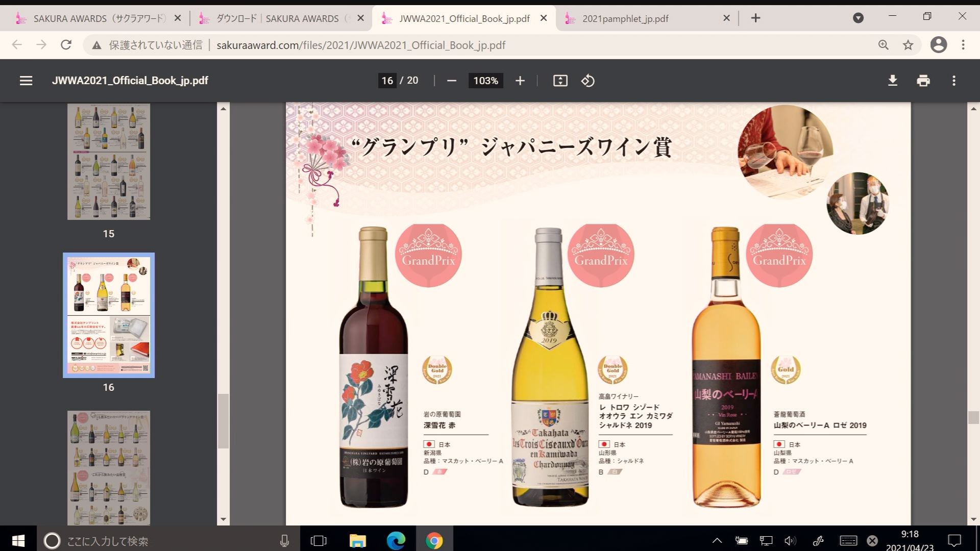Screen dimensions: 980x551
Task: Click the document scrollbar thumb
Action: [x=973, y=417]
